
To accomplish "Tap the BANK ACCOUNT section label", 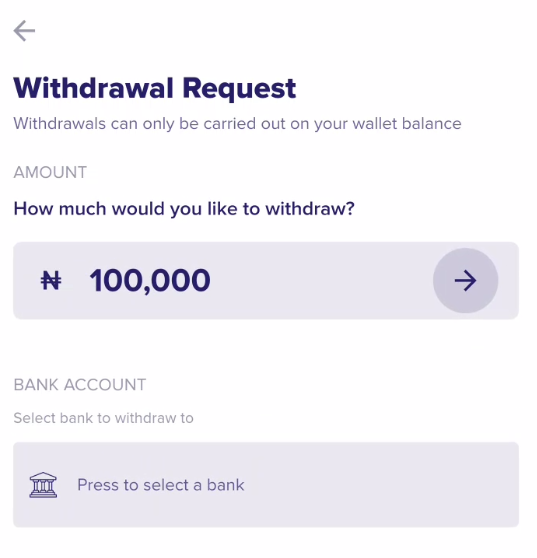I will coord(80,385).
